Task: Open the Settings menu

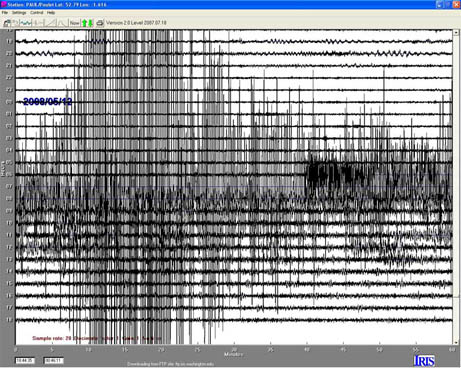Action: 19,13
